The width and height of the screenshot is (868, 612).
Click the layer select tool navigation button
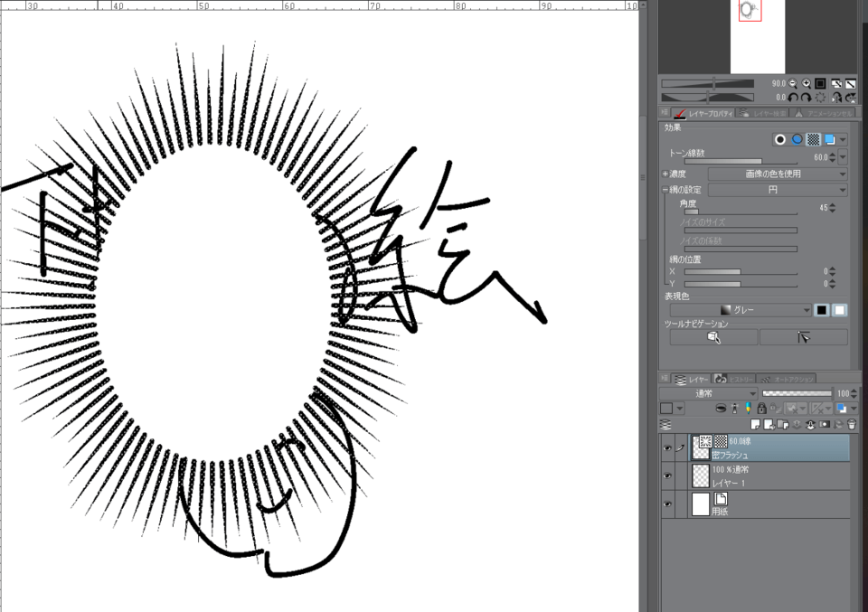[803, 336]
